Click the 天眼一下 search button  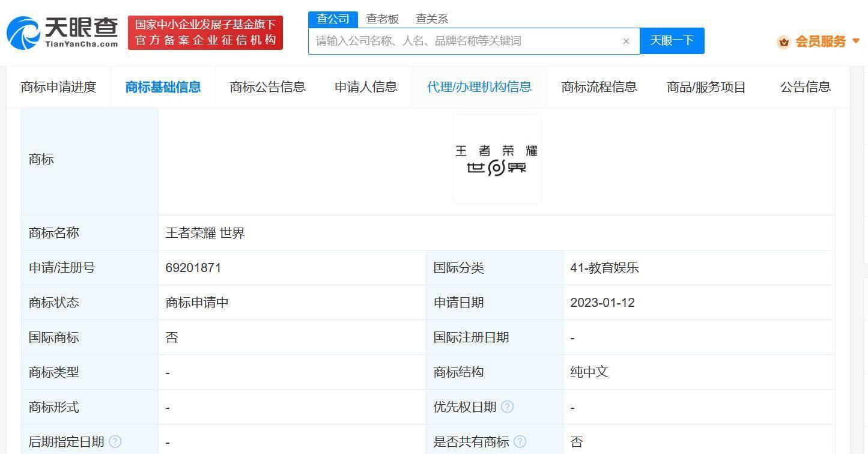[672, 41]
